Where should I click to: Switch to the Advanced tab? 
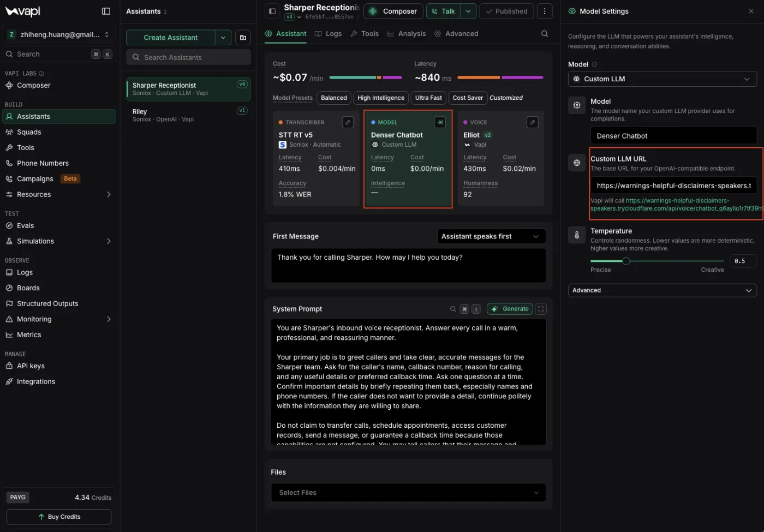point(456,33)
